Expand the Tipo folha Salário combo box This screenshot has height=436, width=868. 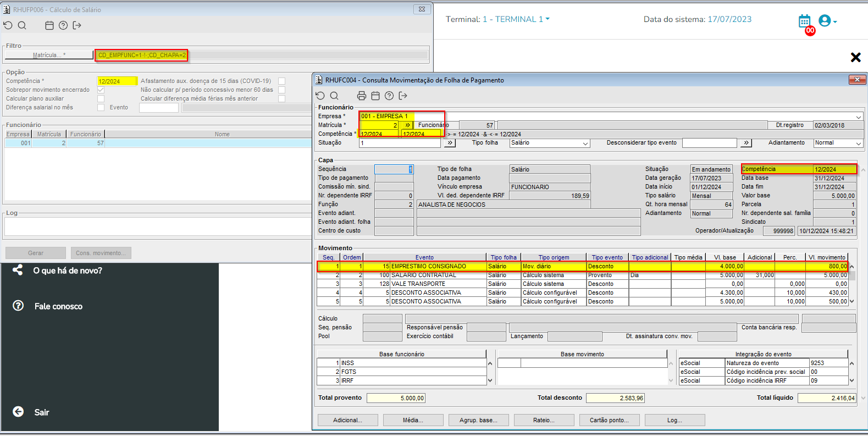click(585, 143)
